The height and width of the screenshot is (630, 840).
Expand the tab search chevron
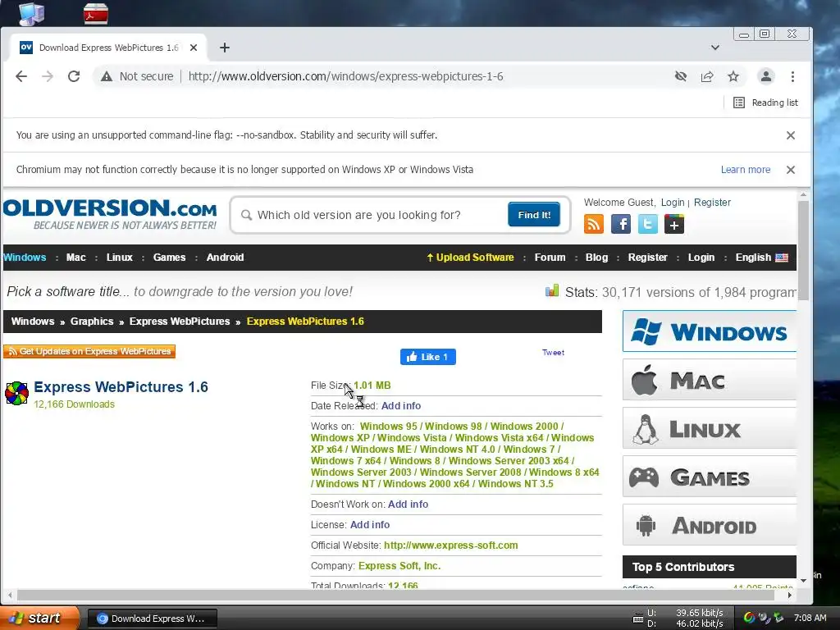pyautogui.click(x=715, y=48)
